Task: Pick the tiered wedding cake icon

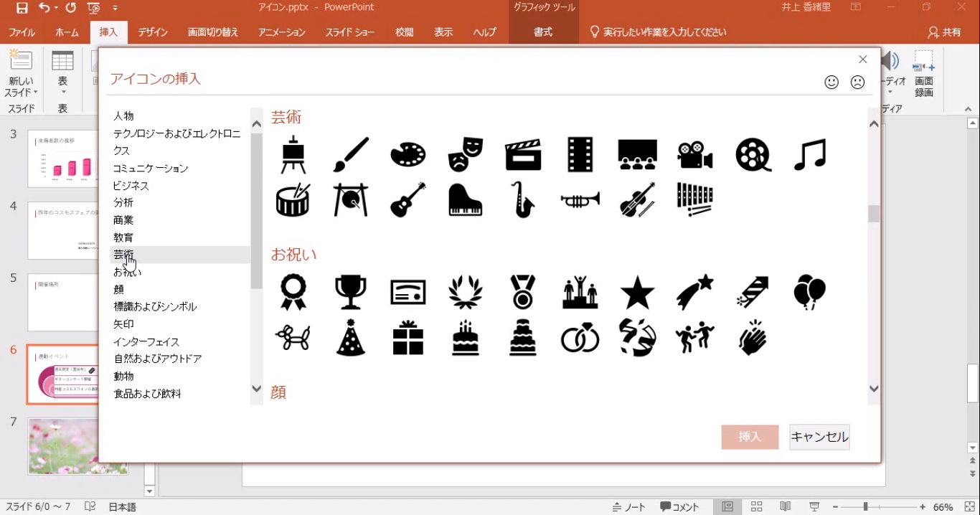Action: pos(523,338)
